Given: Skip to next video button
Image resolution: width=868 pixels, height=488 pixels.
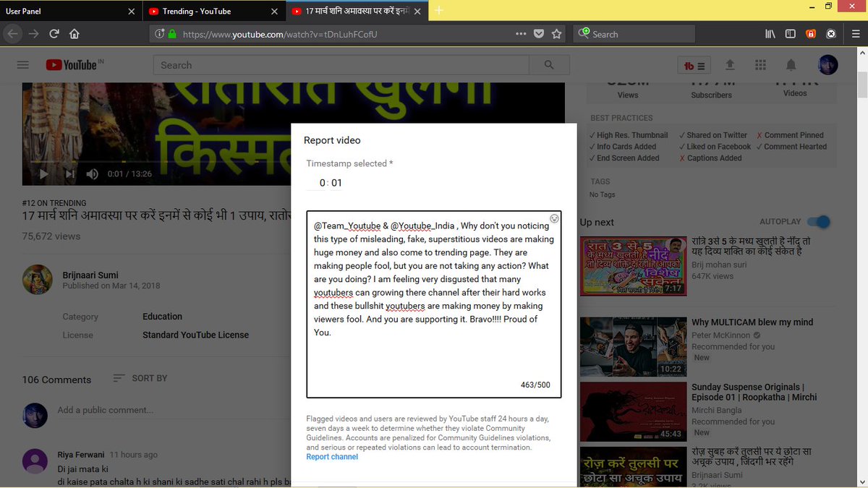Looking at the screenshot, I should [x=69, y=174].
